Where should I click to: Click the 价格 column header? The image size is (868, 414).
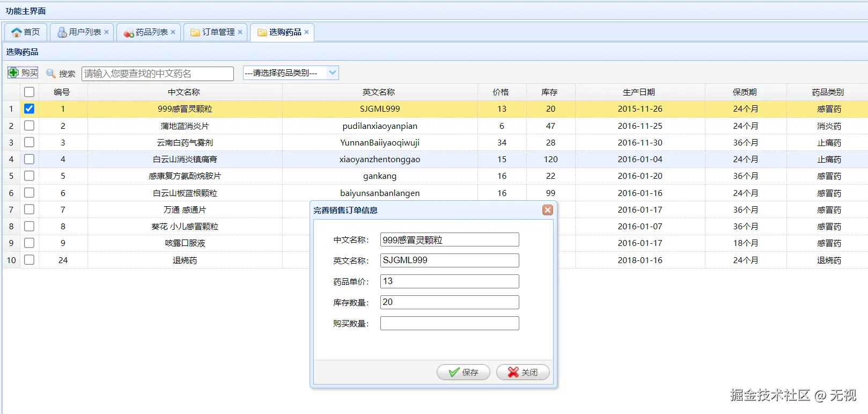click(x=501, y=92)
